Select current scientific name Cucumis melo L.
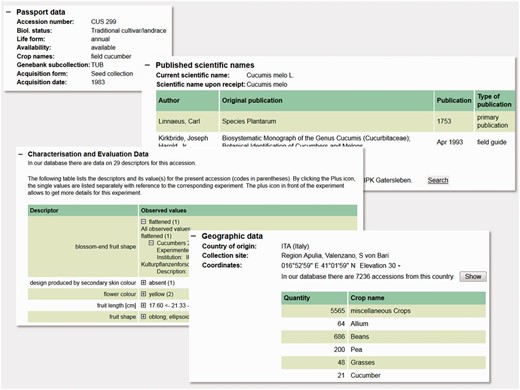This screenshot has height=390, width=520. 270,75
